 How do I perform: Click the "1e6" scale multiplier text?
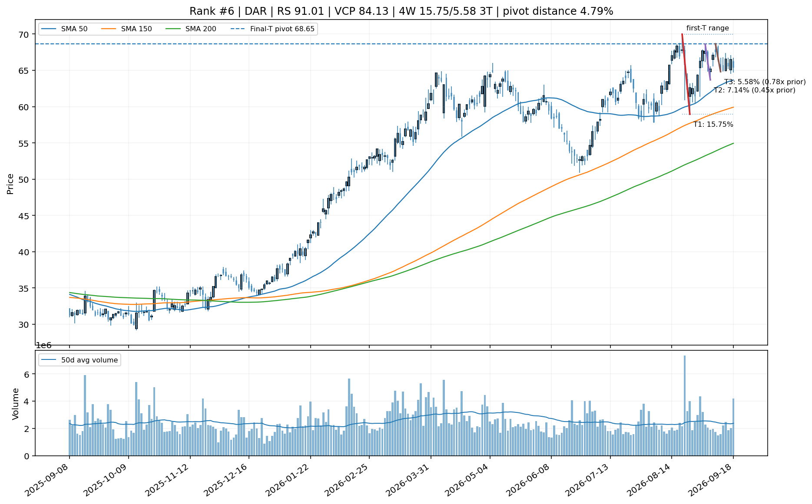pos(43,346)
